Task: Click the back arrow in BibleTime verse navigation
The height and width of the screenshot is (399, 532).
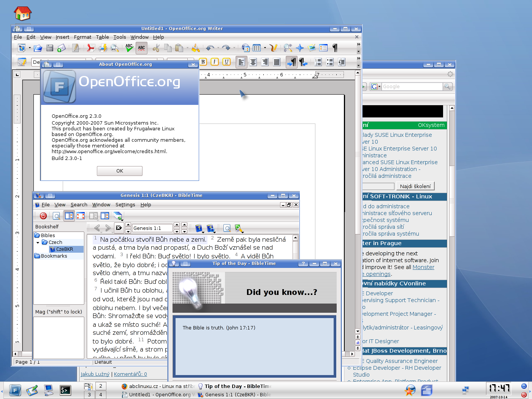Action: click(97, 228)
